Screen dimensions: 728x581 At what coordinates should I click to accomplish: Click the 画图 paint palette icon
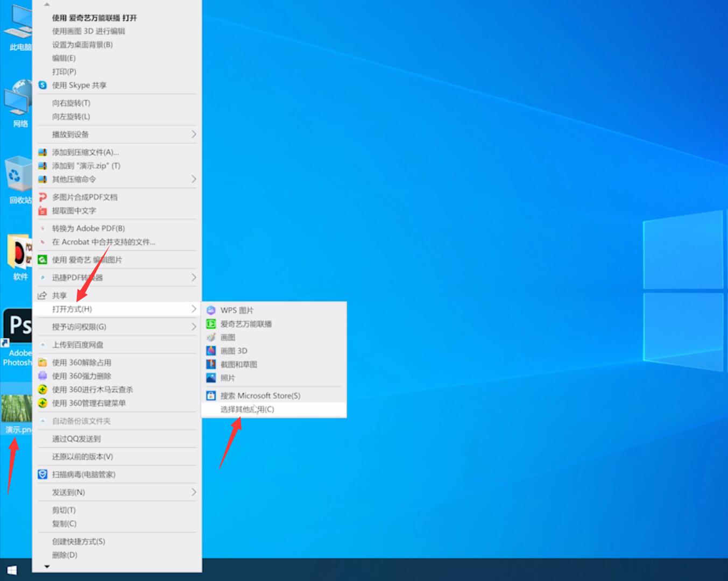click(x=211, y=337)
